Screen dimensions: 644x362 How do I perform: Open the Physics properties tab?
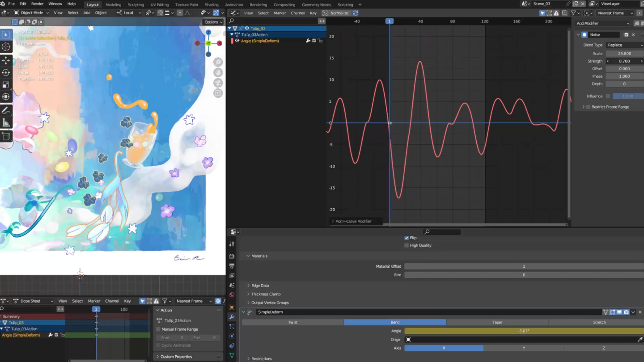[232, 336]
